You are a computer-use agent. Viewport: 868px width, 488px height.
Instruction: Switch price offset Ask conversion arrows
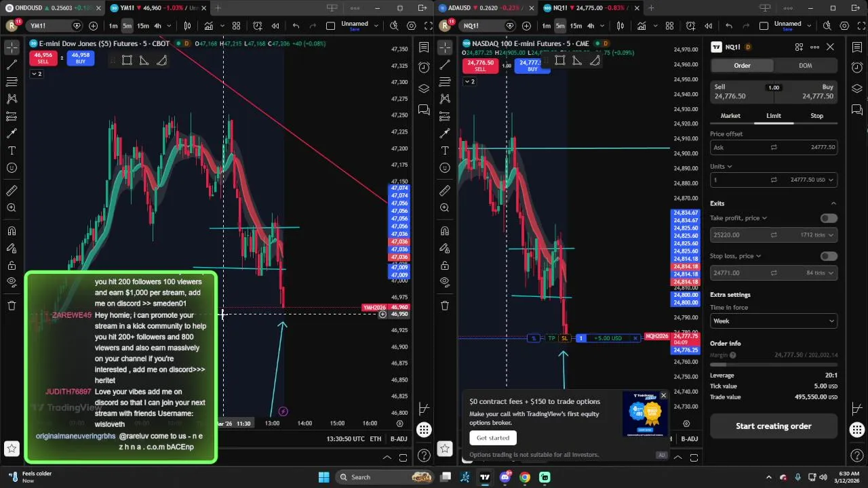773,147
